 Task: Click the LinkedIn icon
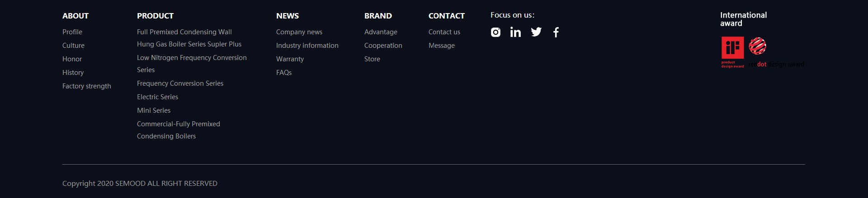tap(515, 32)
